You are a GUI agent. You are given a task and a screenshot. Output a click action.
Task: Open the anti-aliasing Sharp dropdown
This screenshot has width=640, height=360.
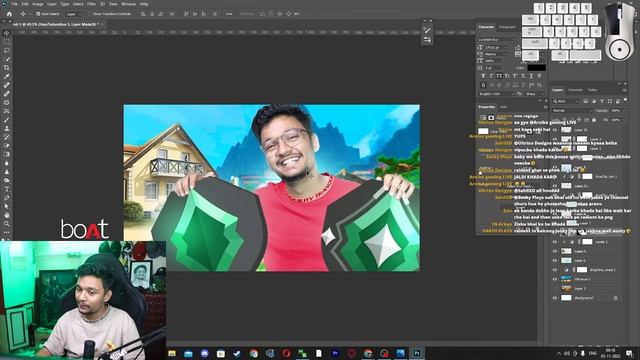(x=535, y=94)
